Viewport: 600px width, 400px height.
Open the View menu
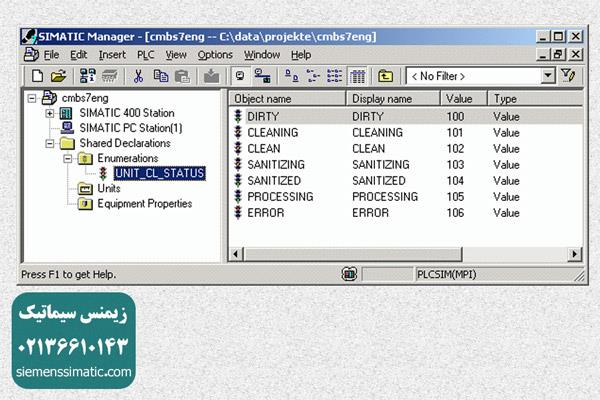click(176, 55)
